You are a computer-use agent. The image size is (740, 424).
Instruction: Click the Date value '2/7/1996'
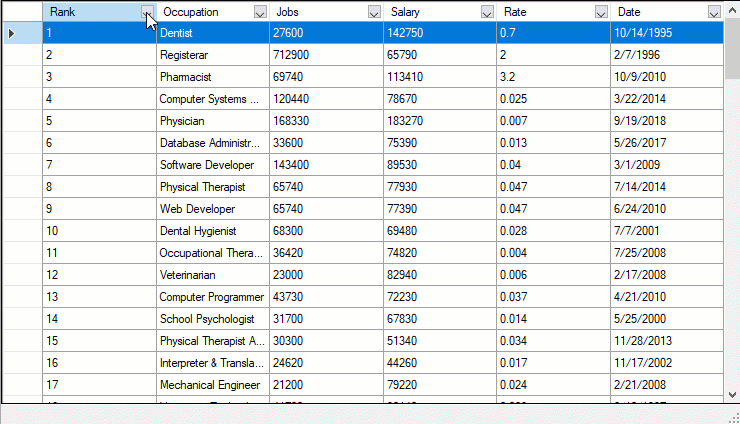[667, 55]
